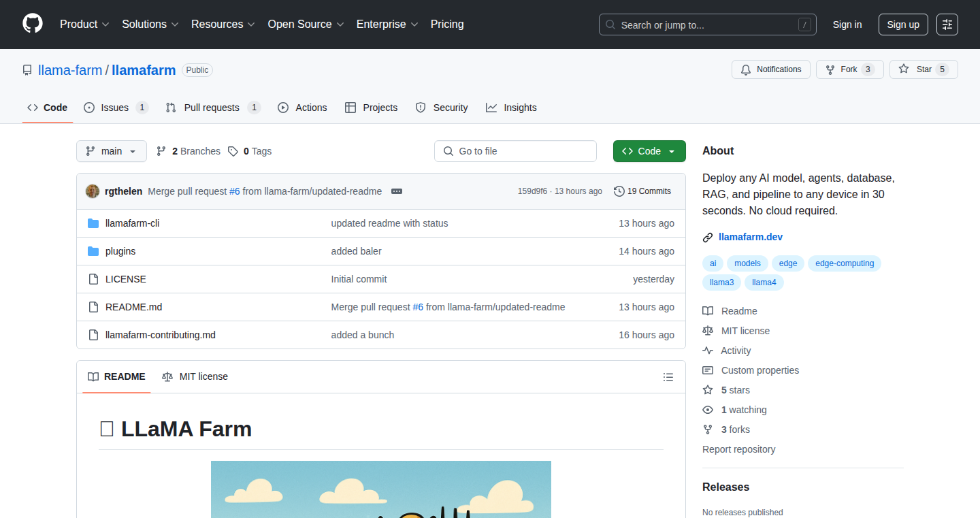Click the Go to file search field
The height and width of the screenshot is (518, 980).
[515, 151]
